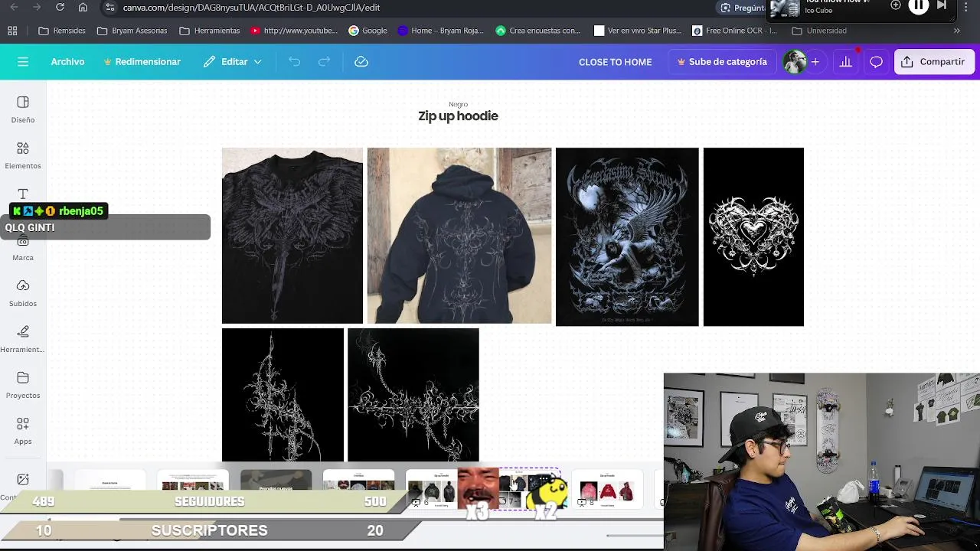The width and height of the screenshot is (980, 551).
Task: Open the Canva hamburger main menu
Action: (x=23, y=62)
